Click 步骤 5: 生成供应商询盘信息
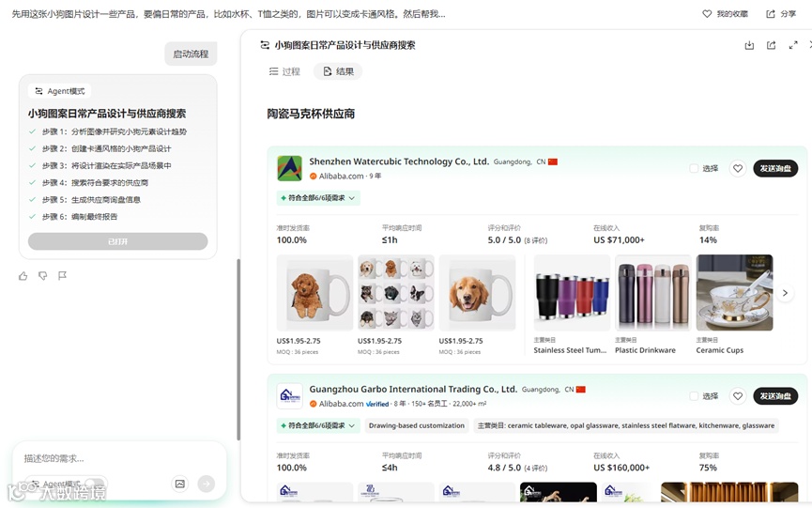 coord(91,200)
